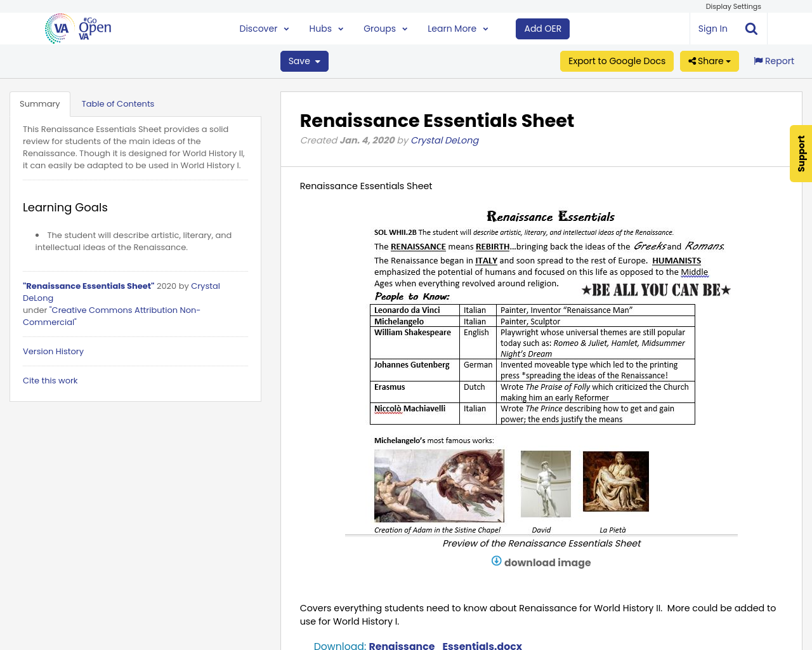This screenshot has height=650, width=812.
Task: Expand the Groups dropdown
Action: tap(404, 29)
